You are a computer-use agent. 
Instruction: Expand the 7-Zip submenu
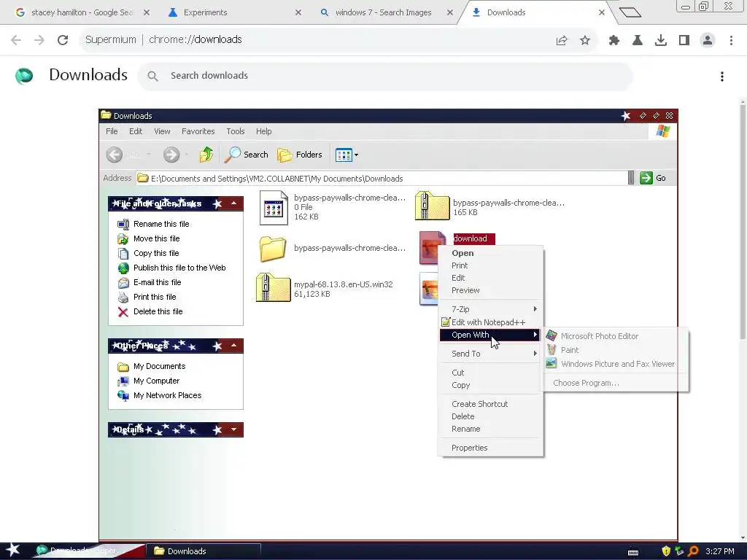point(491,309)
